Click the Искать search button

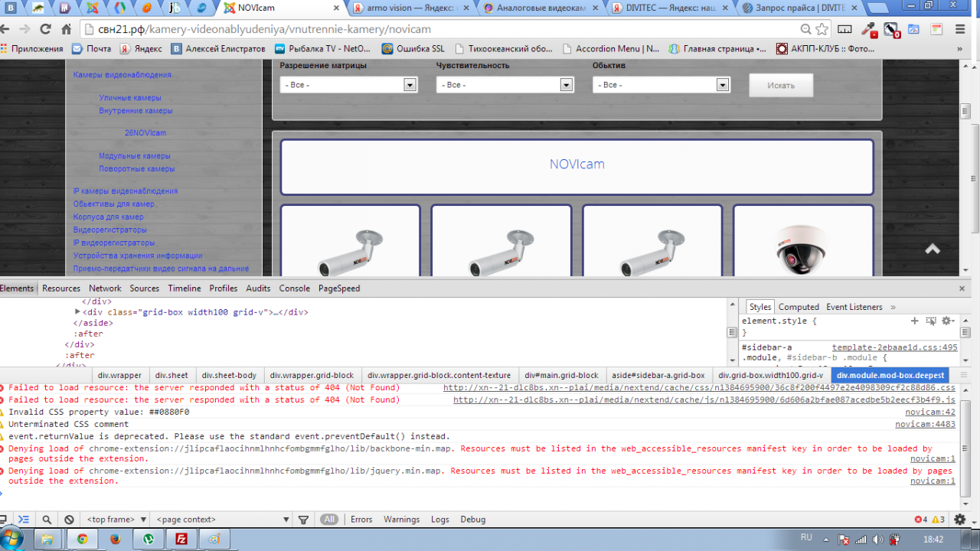pos(781,85)
